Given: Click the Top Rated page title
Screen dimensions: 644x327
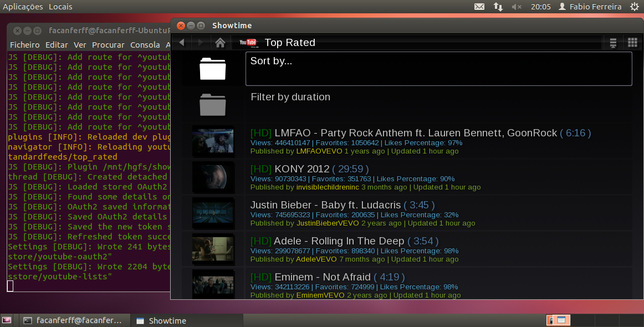Looking at the screenshot, I should pyautogui.click(x=290, y=43).
